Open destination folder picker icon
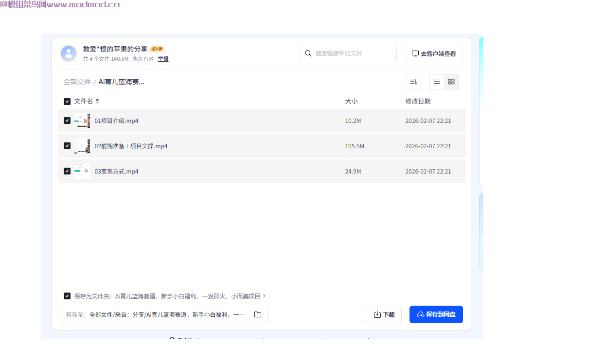Viewport: 606px width, 364px height. pyautogui.click(x=258, y=314)
